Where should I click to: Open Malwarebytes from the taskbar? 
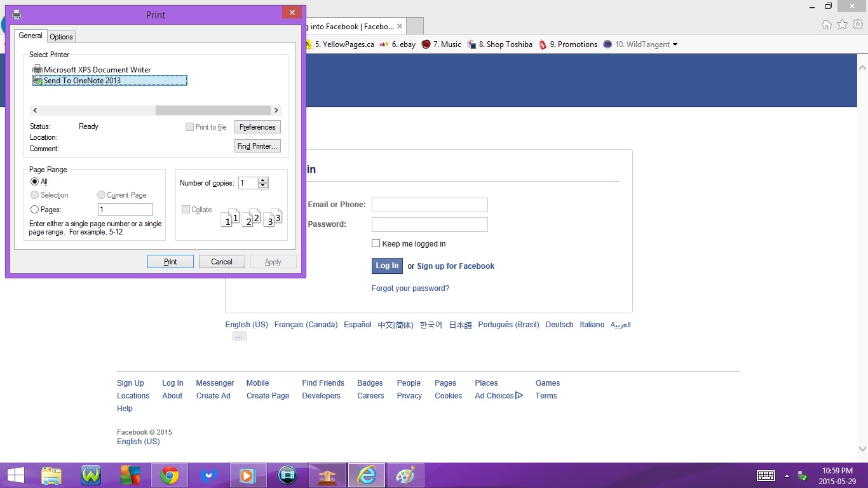(209, 475)
